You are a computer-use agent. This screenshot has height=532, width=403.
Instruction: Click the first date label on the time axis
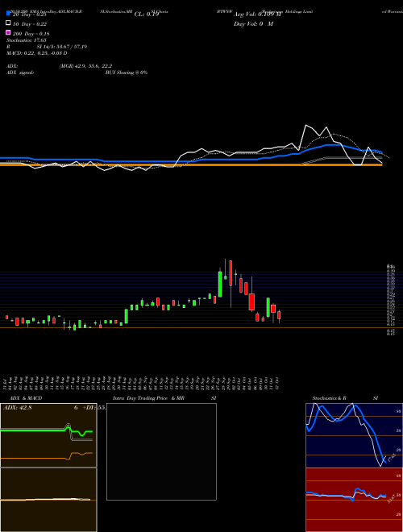pos(6,384)
